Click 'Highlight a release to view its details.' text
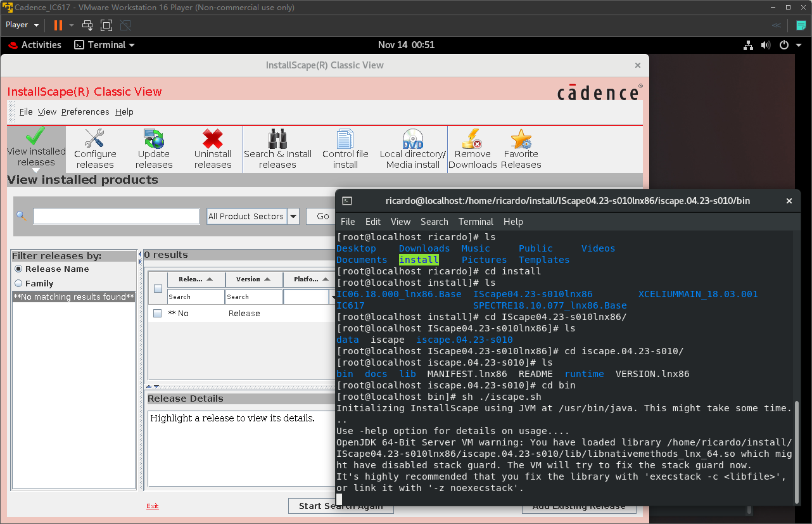Viewport: 812px width, 524px height. 232,418
